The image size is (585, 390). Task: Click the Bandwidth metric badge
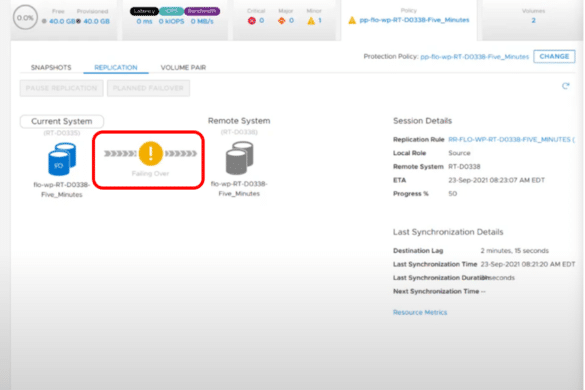[x=202, y=11]
